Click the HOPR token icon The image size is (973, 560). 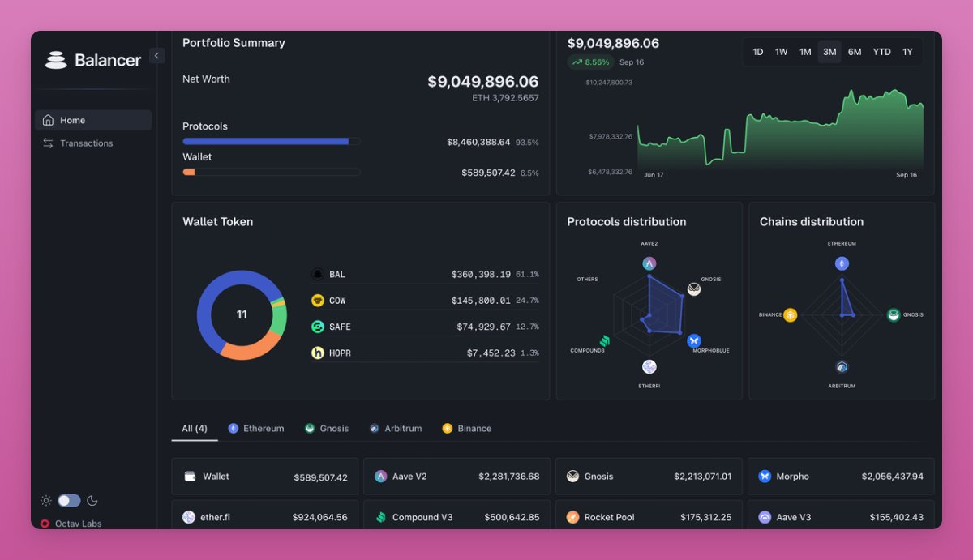(318, 353)
